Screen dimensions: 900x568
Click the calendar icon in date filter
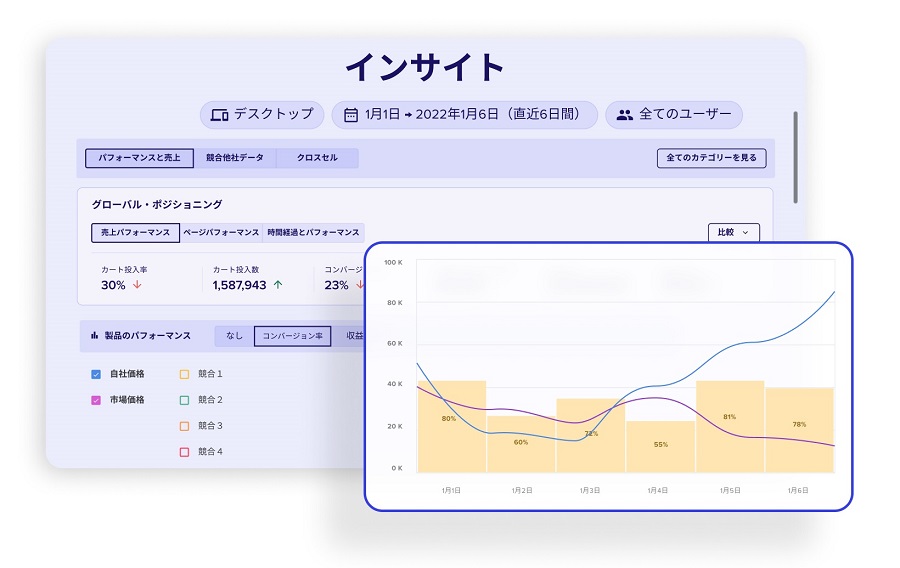click(351, 115)
